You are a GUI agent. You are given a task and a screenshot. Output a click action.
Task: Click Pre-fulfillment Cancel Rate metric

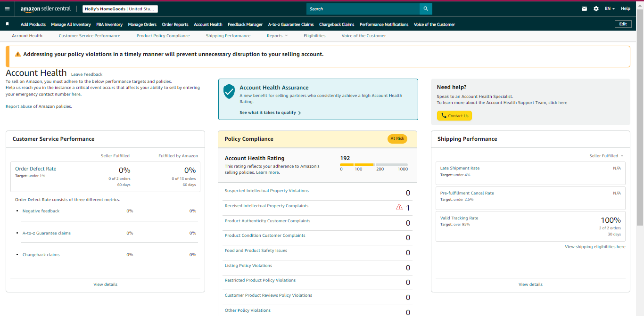click(x=467, y=193)
